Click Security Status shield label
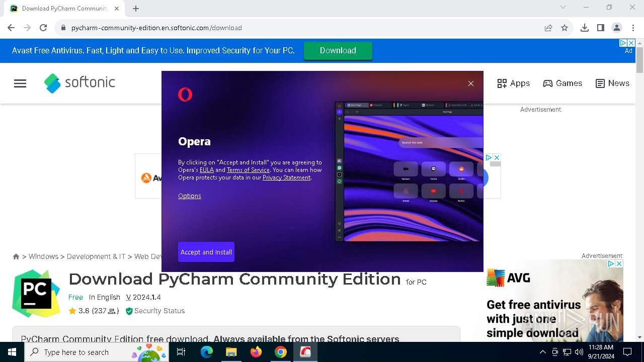This screenshot has height=362, width=644. tap(155, 311)
